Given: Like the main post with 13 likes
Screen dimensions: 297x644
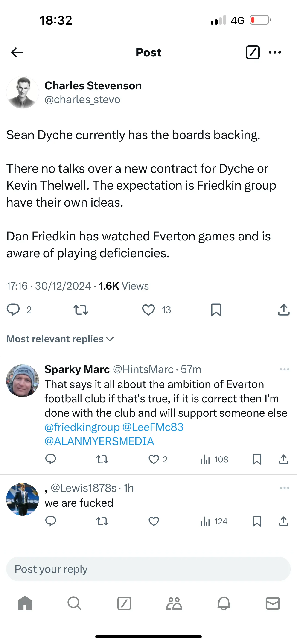Looking at the screenshot, I should point(148,310).
